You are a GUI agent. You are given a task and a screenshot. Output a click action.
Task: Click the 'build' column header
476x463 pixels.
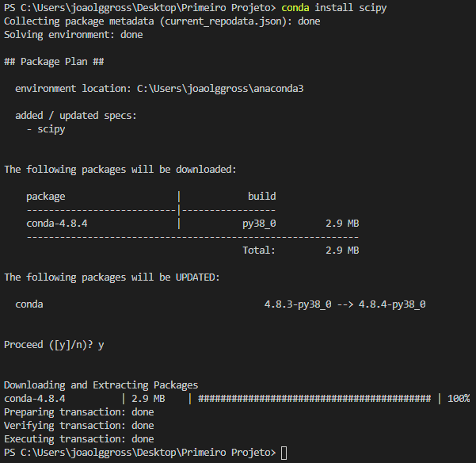(261, 197)
